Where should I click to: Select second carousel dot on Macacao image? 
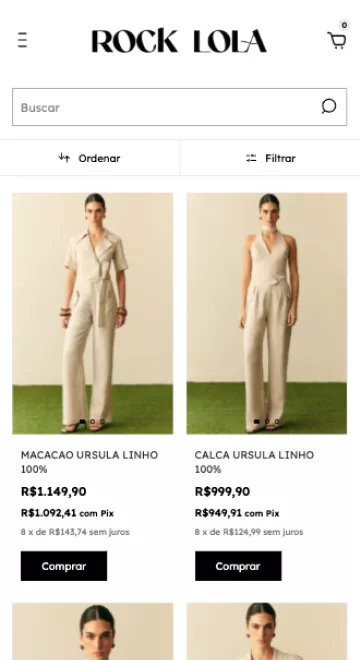pos(93,421)
